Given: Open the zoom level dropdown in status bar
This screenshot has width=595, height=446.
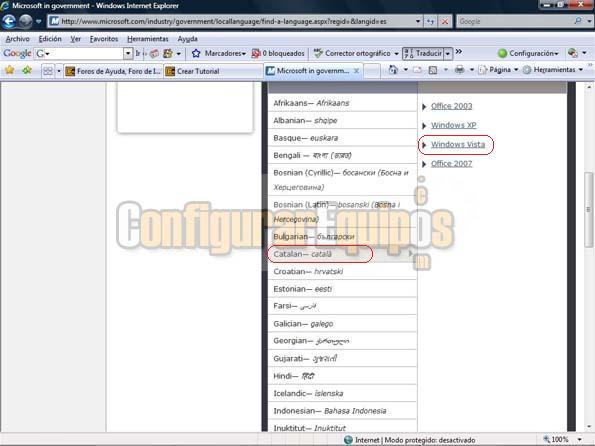Looking at the screenshot, I should point(579,440).
